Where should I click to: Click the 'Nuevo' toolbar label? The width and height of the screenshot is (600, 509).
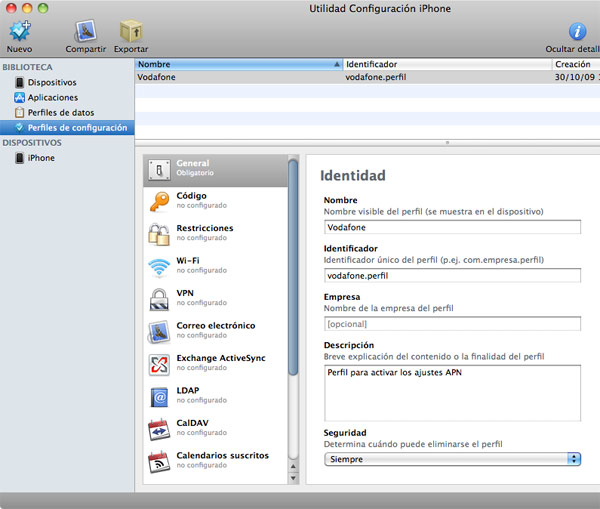click(20, 49)
